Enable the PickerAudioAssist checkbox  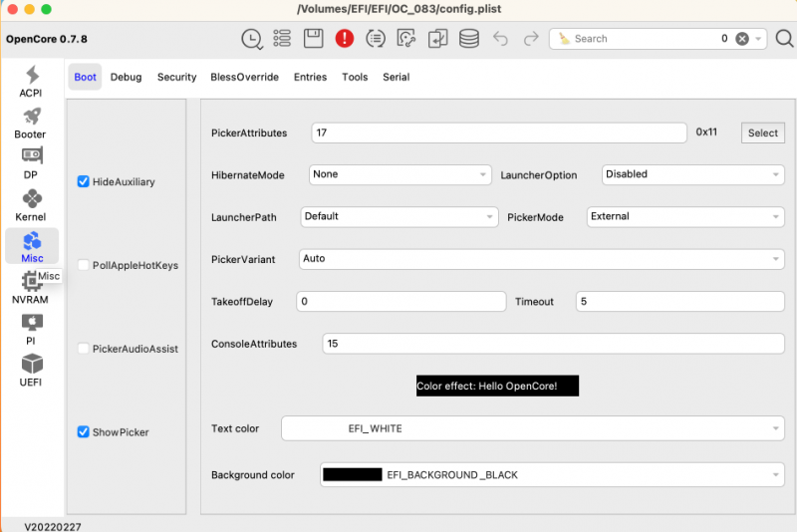tap(84, 349)
